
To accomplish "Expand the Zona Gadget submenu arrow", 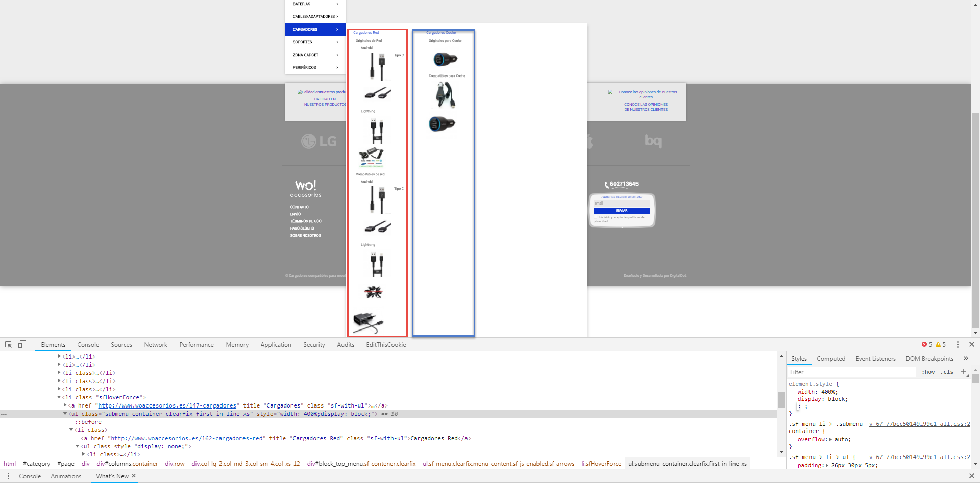I will 337,55.
